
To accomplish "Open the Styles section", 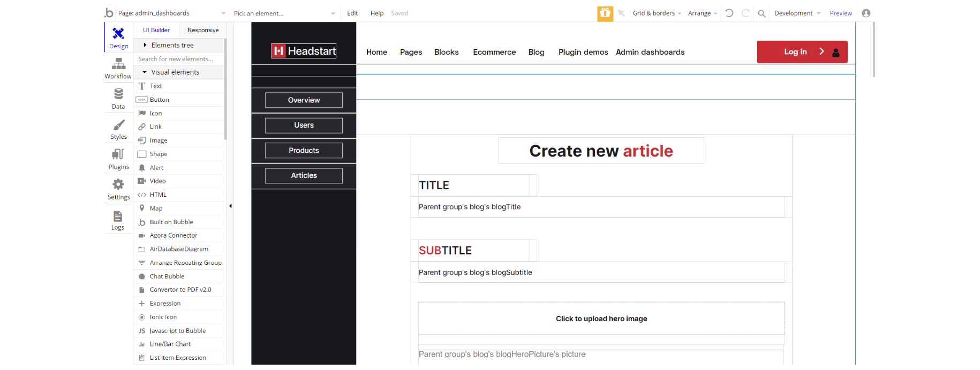I will point(118,128).
